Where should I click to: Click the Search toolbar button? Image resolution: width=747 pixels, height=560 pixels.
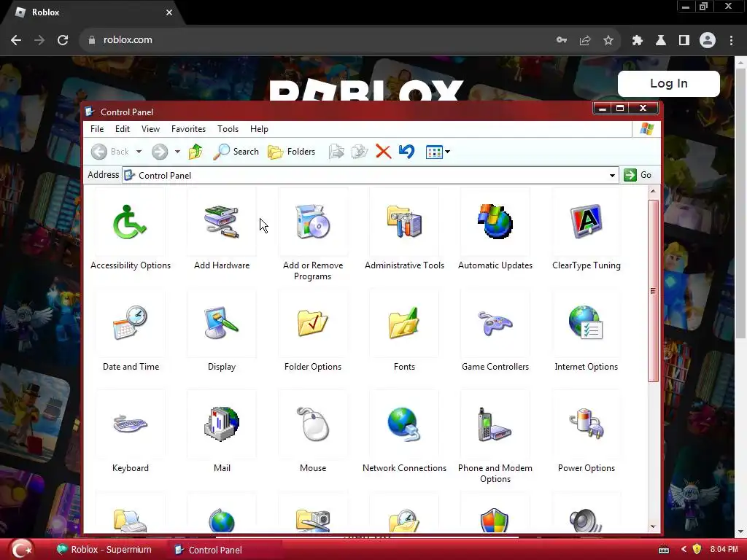point(236,152)
